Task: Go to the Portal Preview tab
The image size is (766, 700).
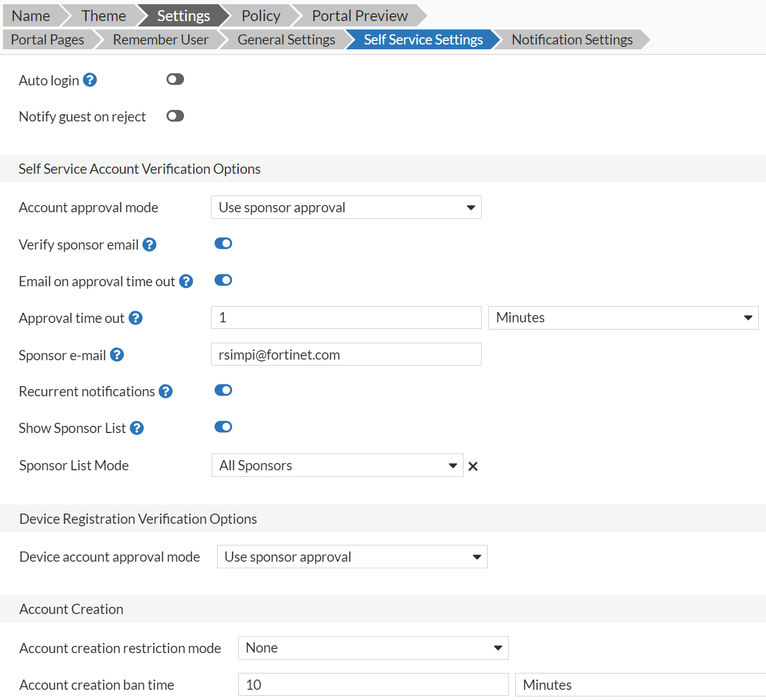Action: coord(359,15)
